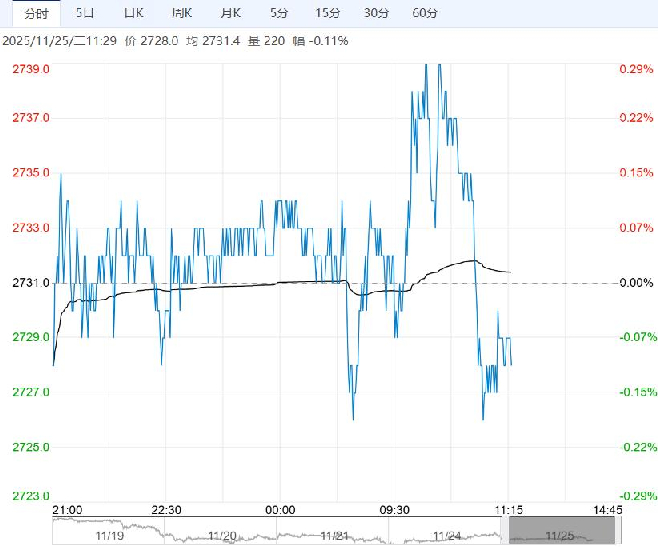Image resolution: width=658 pixels, height=547 pixels.
Task: Select the 日K daily candlestick tab
Action: 132,13
